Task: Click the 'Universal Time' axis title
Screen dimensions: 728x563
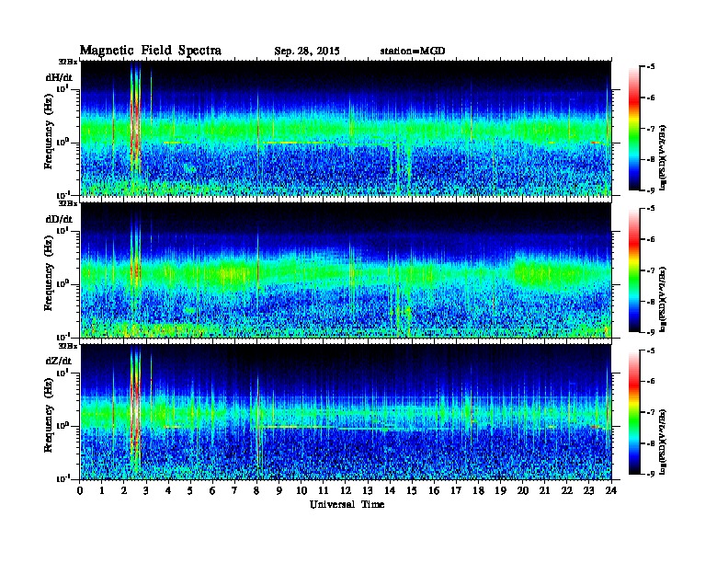Action: tap(347, 504)
